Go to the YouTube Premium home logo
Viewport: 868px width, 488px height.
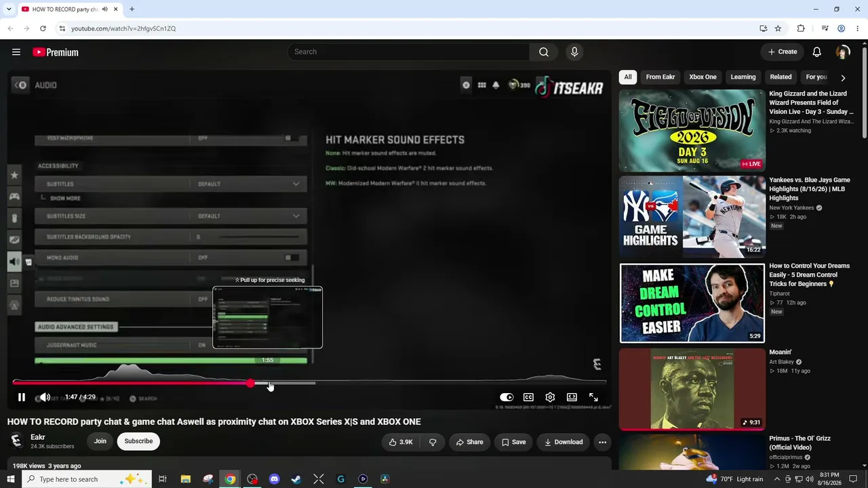pyautogui.click(x=56, y=52)
